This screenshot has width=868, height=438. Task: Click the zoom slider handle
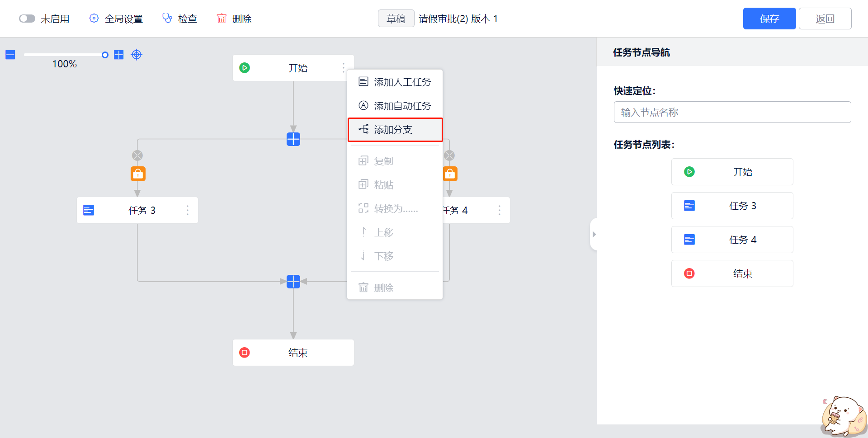point(105,55)
